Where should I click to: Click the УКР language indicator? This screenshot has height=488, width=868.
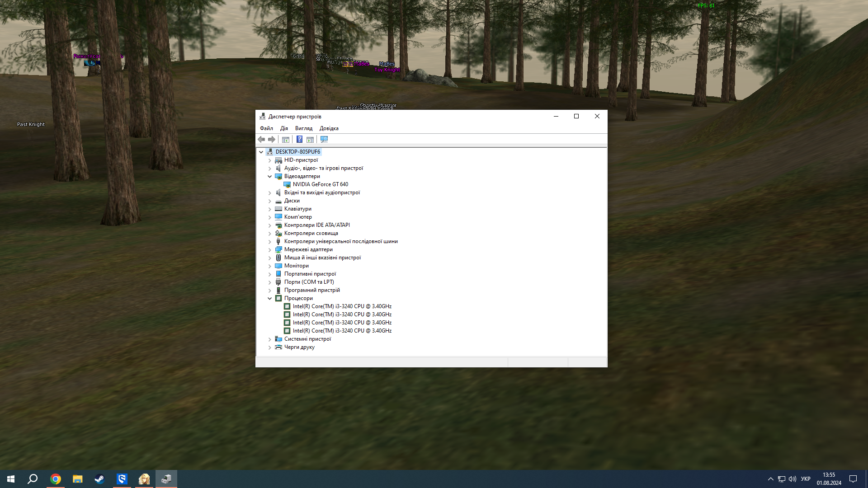coord(806,479)
